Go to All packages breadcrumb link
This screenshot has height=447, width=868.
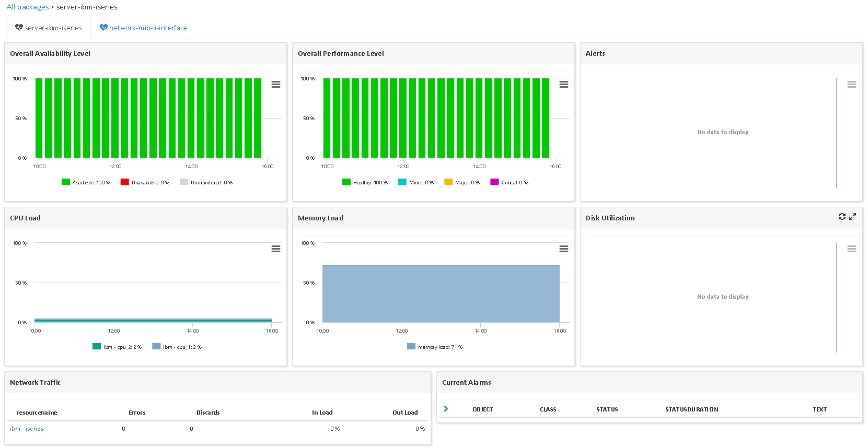coord(27,7)
